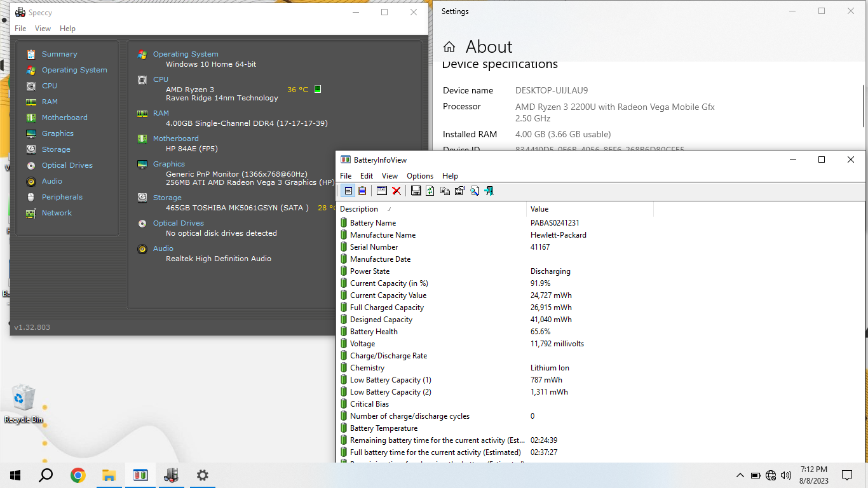Open the Motherboard heading link in Speccy summary
This screenshot has height=488, width=868.
(x=175, y=139)
